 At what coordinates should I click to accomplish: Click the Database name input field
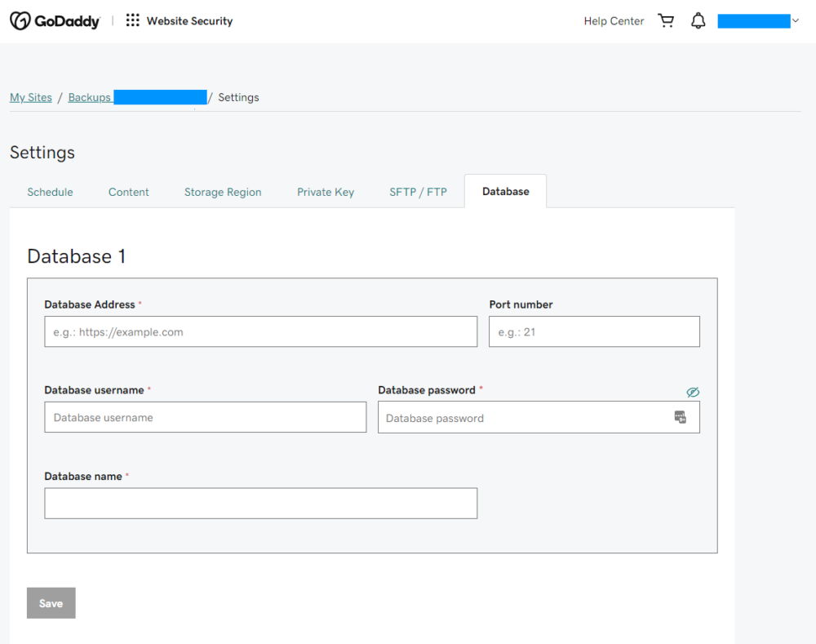[x=260, y=503]
